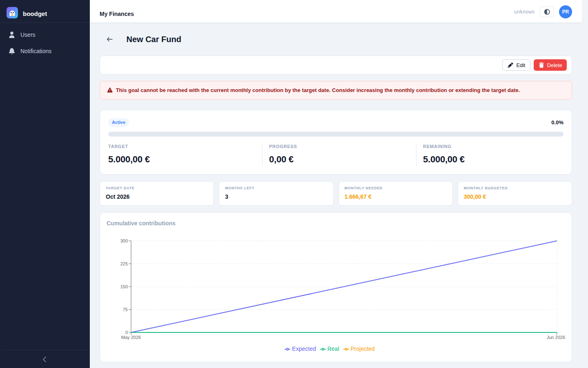
Task: Click the Progress amount 0,00 €
Action: pyautogui.click(x=281, y=159)
